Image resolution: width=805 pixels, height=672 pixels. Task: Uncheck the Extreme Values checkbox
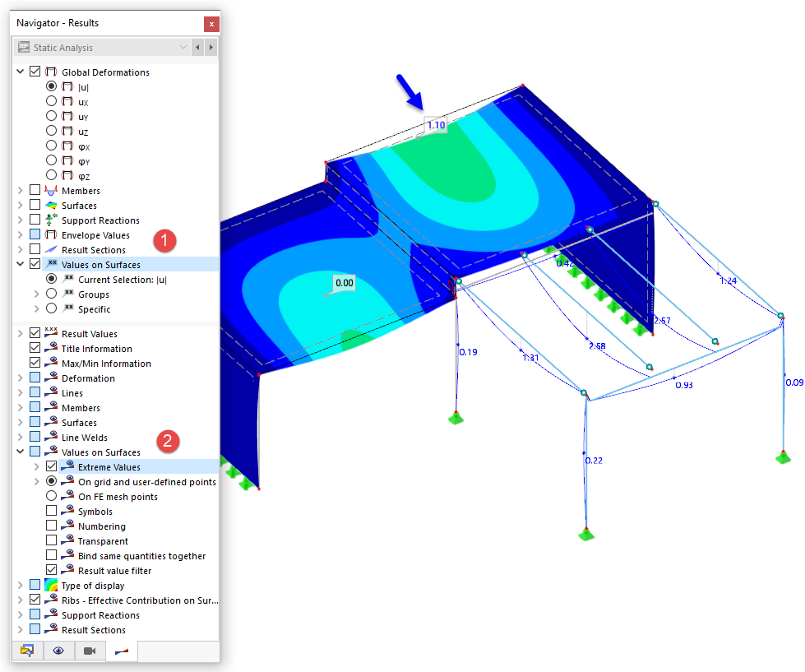click(51, 466)
